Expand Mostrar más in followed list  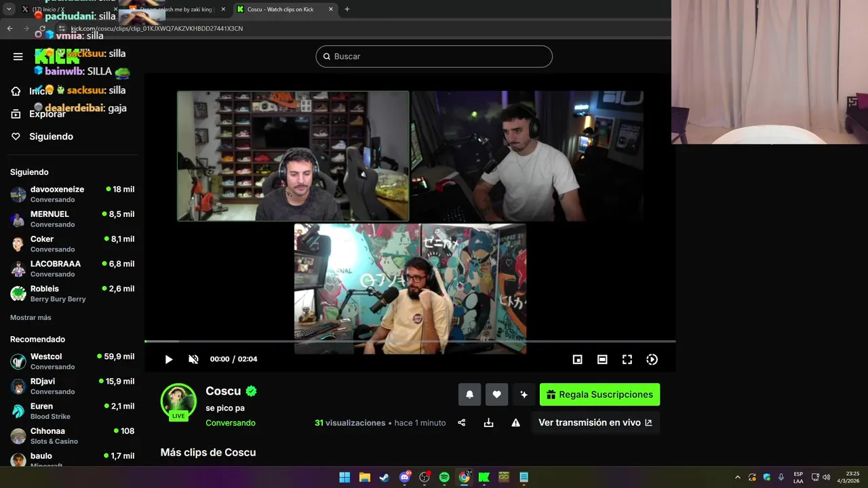31,317
